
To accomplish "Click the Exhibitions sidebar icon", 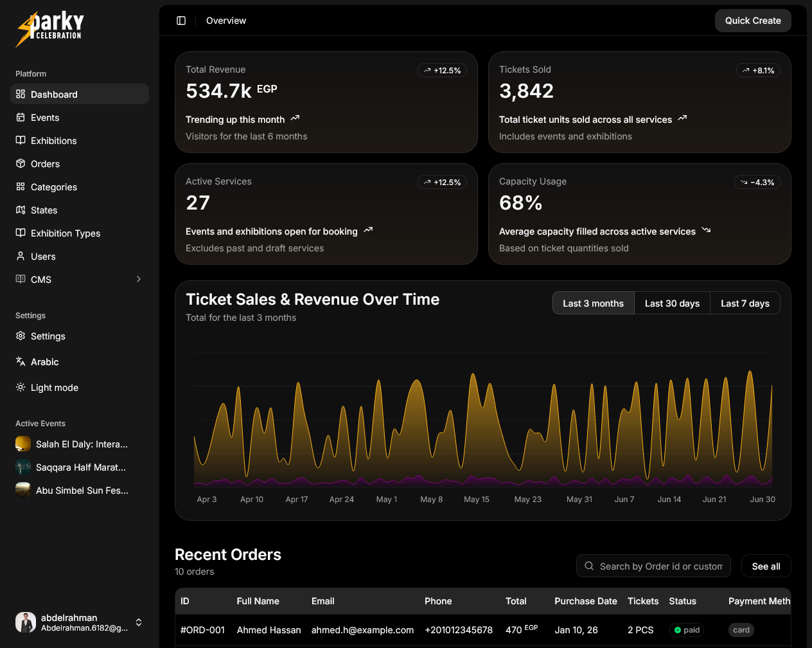I will click(20, 140).
